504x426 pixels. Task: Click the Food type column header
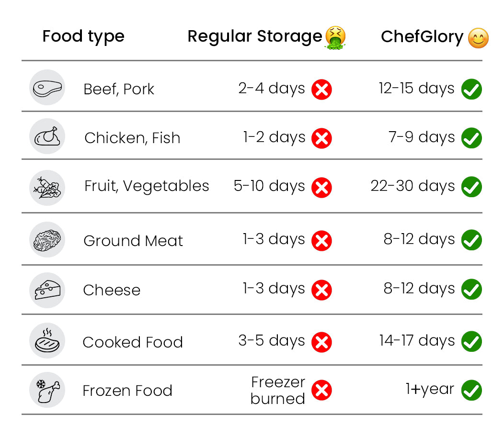tap(83, 36)
